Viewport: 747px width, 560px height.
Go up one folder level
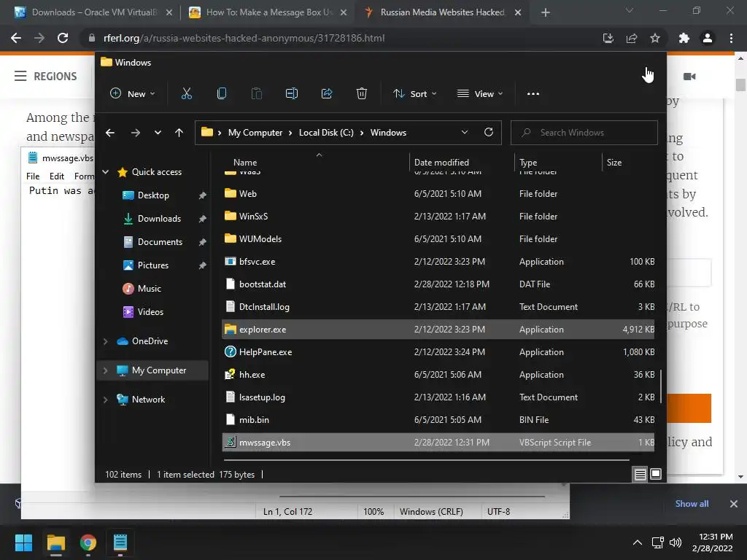tap(179, 133)
